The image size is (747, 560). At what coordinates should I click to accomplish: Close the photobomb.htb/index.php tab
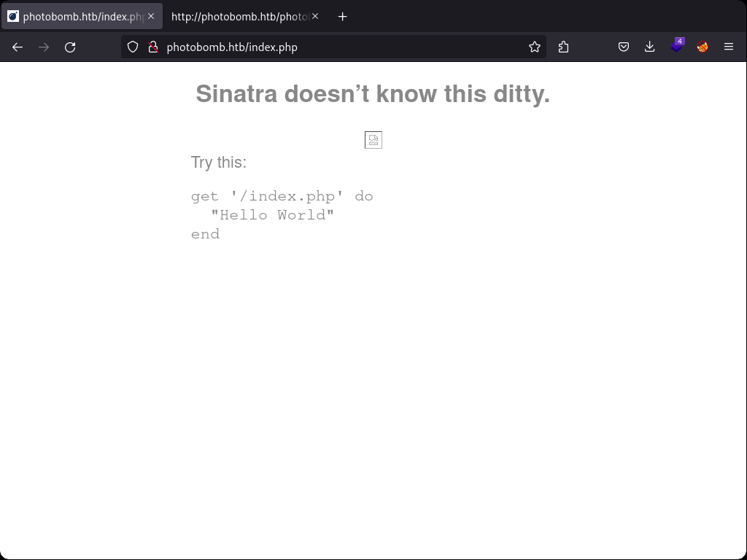(151, 16)
